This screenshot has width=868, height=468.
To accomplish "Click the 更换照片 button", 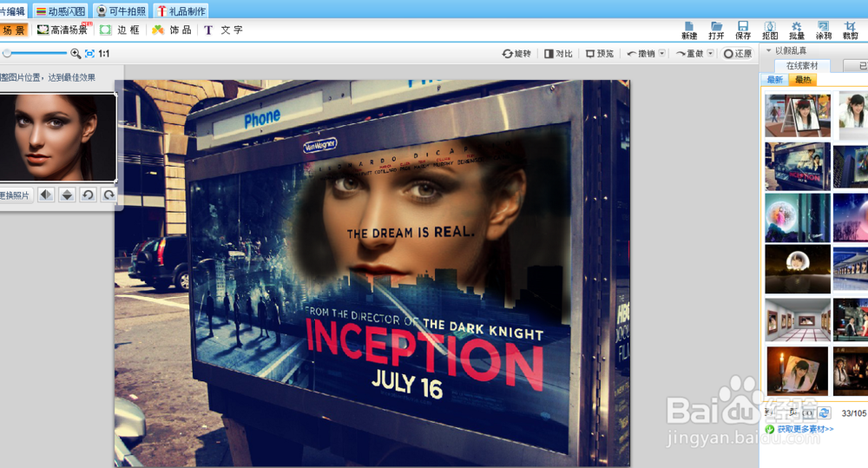I will [16, 195].
